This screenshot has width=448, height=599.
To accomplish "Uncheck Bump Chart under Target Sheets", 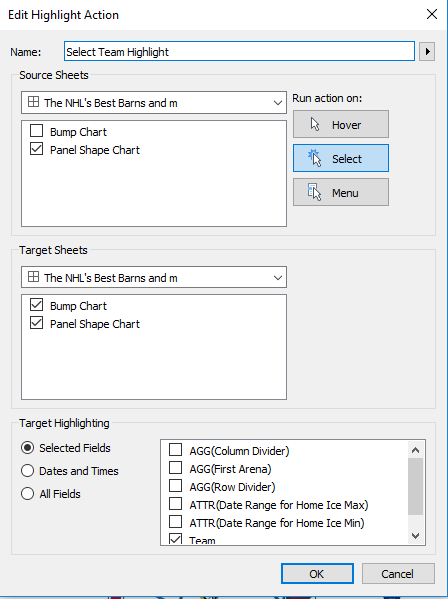I will [x=36, y=305].
